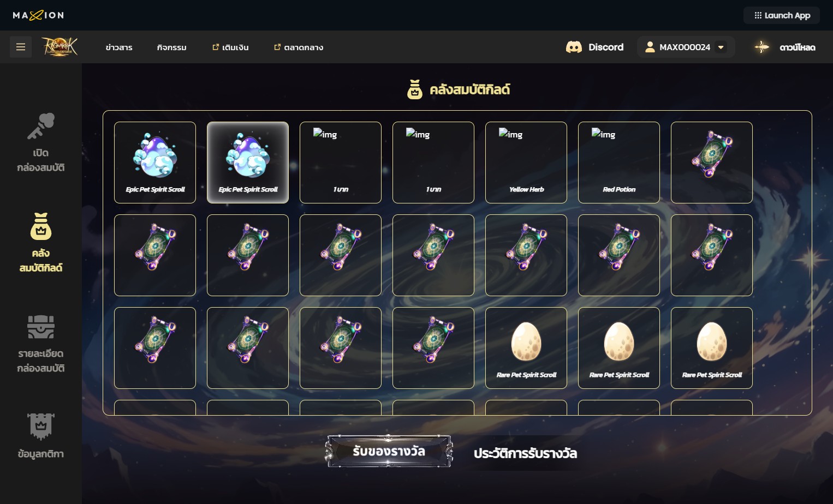The image size is (833, 504).
Task: Open the เติมเงิน top-up external link
Action: click(x=230, y=47)
